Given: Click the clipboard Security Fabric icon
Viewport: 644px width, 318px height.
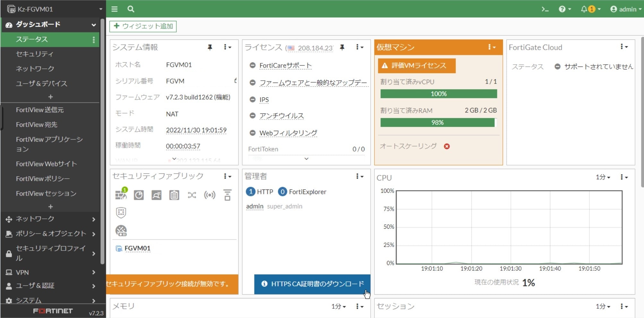Looking at the screenshot, I should pyautogui.click(x=174, y=195).
